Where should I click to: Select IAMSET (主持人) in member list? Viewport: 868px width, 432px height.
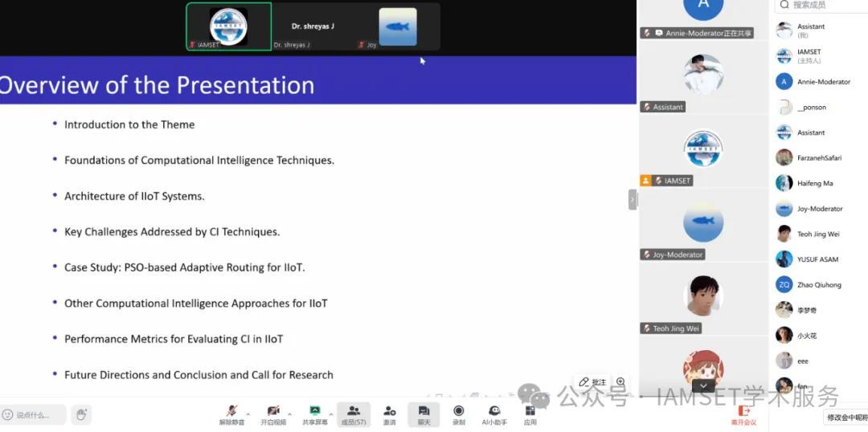[x=821, y=56]
